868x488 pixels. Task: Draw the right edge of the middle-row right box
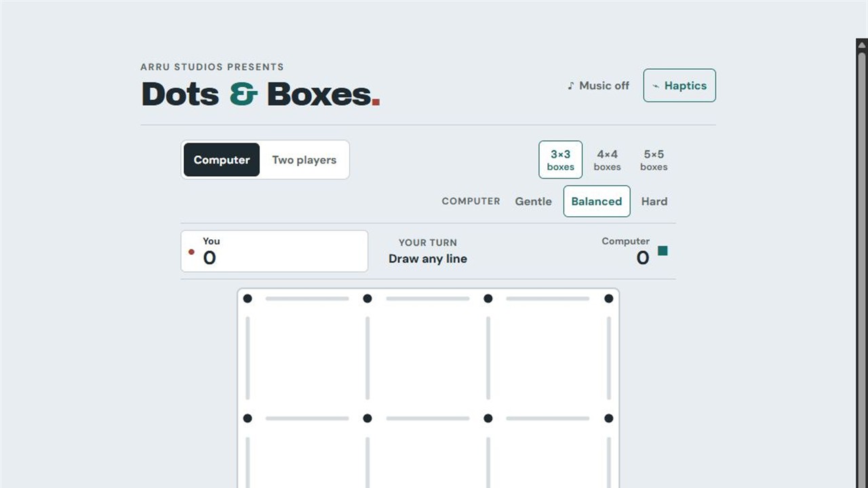point(609,462)
